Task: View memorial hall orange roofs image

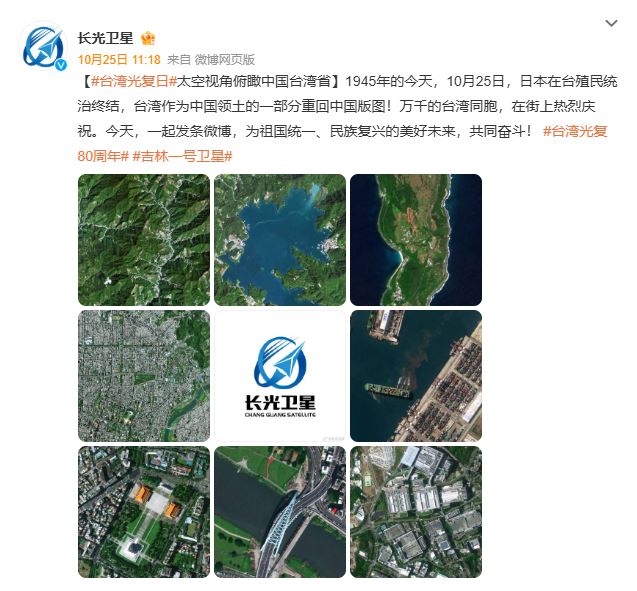Action: coord(144,512)
